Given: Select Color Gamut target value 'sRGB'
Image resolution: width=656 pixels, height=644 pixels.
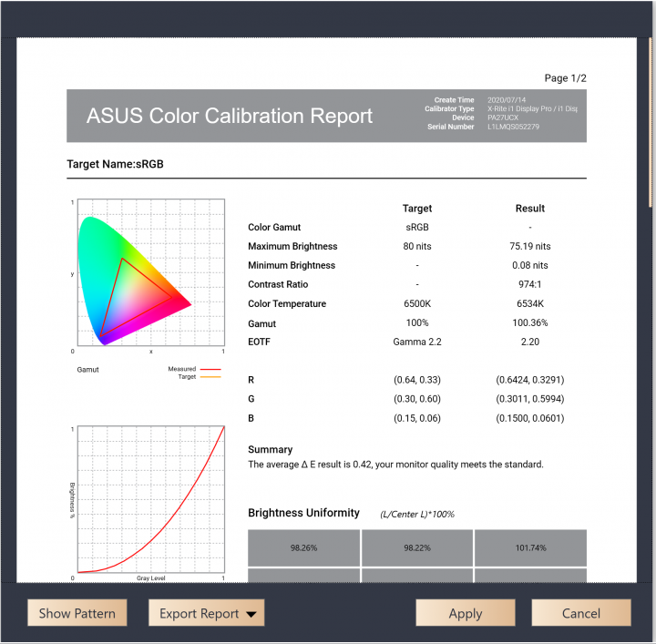Looking at the screenshot, I should (x=417, y=227).
